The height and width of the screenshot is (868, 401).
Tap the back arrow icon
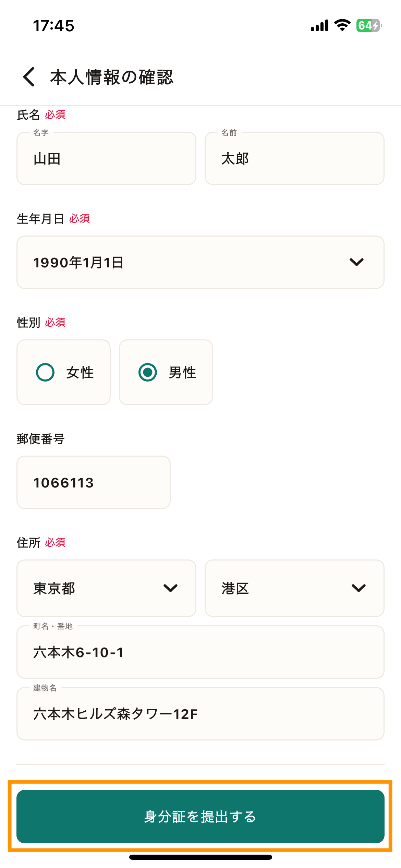pyautogui.click(x=29, y=76)
